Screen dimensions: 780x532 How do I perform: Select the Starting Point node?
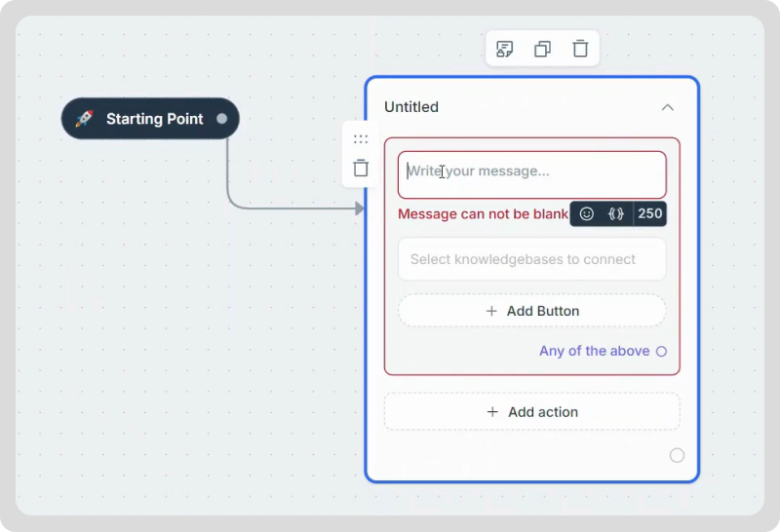(154, 119)
